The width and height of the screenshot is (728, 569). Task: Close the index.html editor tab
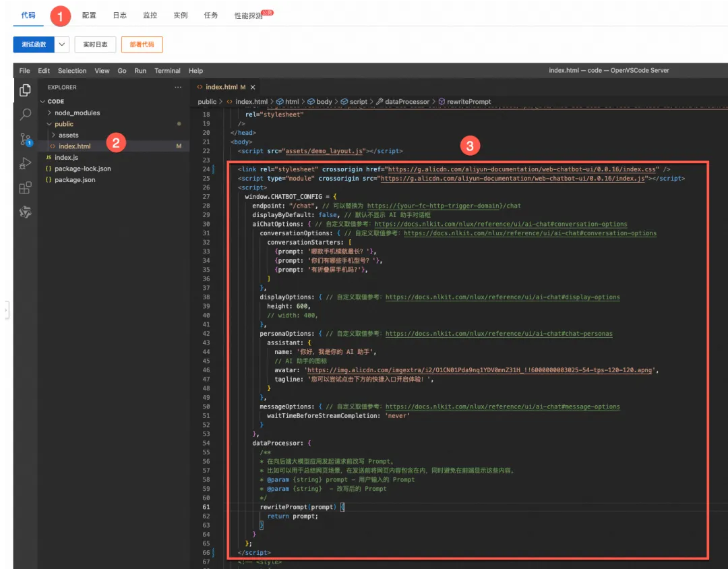click(x=253, y=88)
